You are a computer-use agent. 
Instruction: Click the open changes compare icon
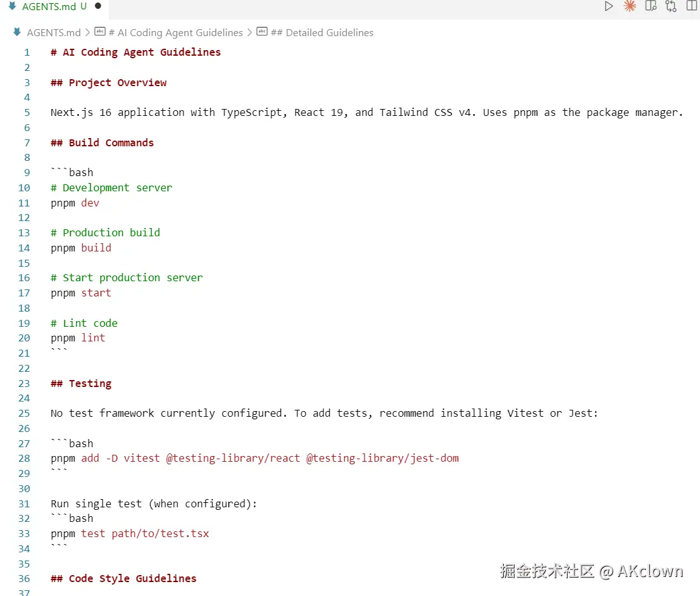tap(671, 6)
